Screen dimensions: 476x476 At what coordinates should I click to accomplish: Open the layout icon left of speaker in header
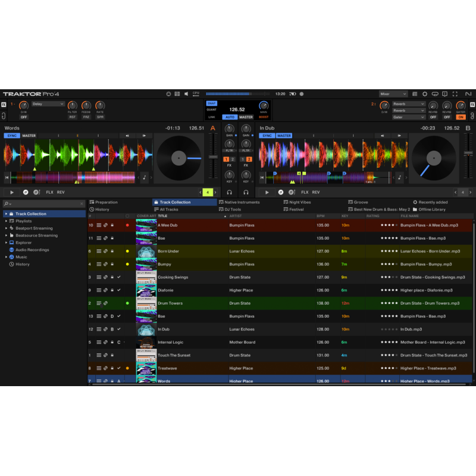tap(177, 94)
